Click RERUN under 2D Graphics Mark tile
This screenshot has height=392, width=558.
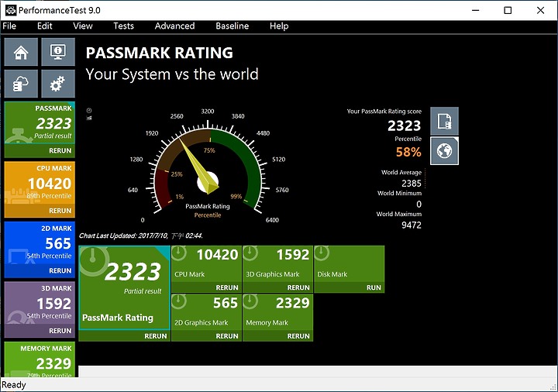227,336
